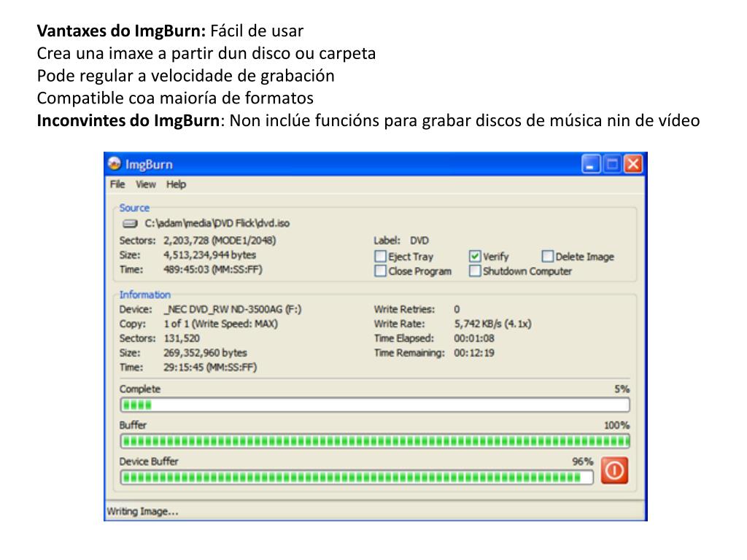
Task: Click the written time 29:15:45 (MM:SS:FF)
Action: pyautogui.click(x=210, y=367)
